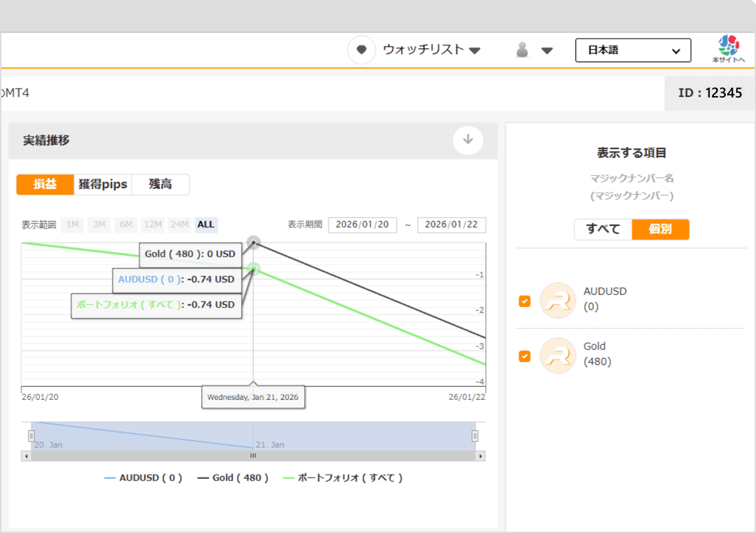Open the site via the 本サイトへ logo
756x533 pixels.
728,49
